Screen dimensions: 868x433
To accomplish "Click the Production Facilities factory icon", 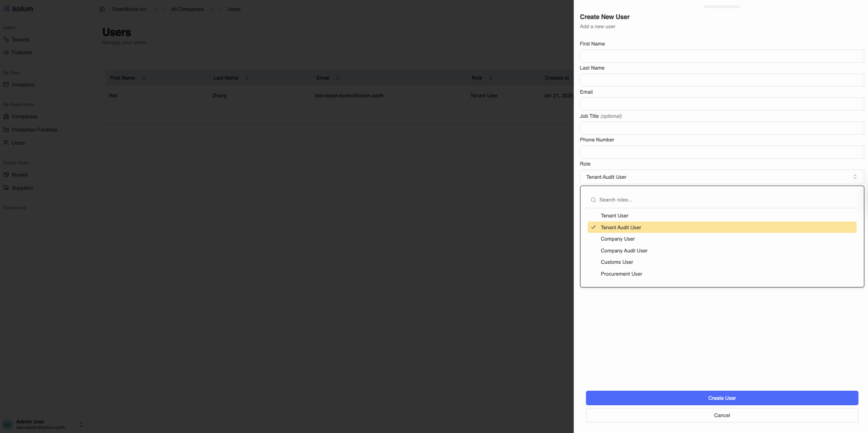I will (6, 130).
